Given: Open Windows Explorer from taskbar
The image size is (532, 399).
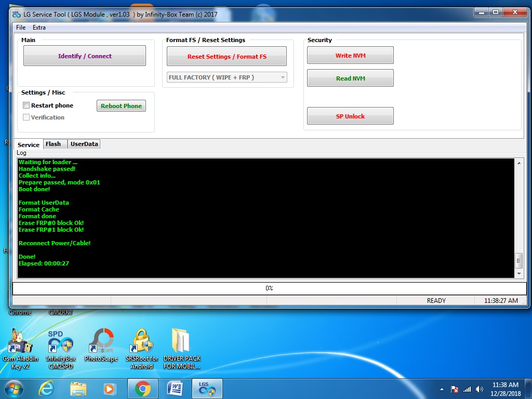Looking at the screenshot, I should [78, 389].
